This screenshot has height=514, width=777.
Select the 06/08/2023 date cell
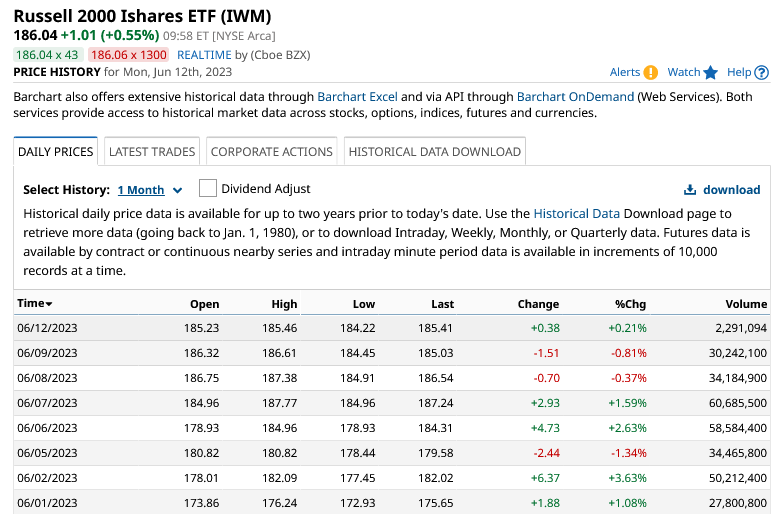point(47,378)
